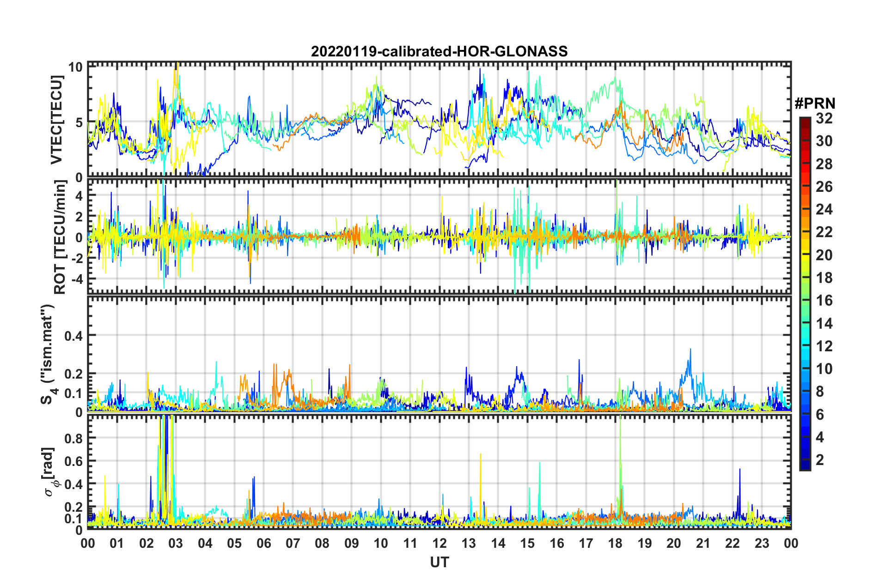Click the UT axis hour label "23"
879x588 pixels.
click(762, 543)
